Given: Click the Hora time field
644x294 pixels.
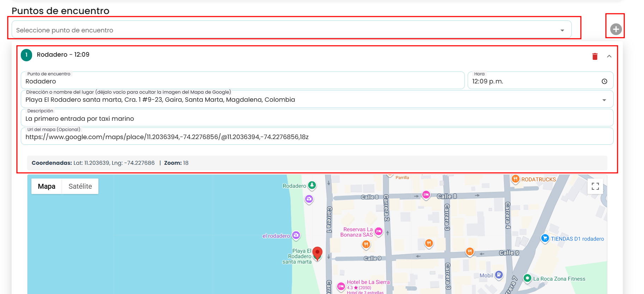Looking at the screenshot, I should coord(540,81).
